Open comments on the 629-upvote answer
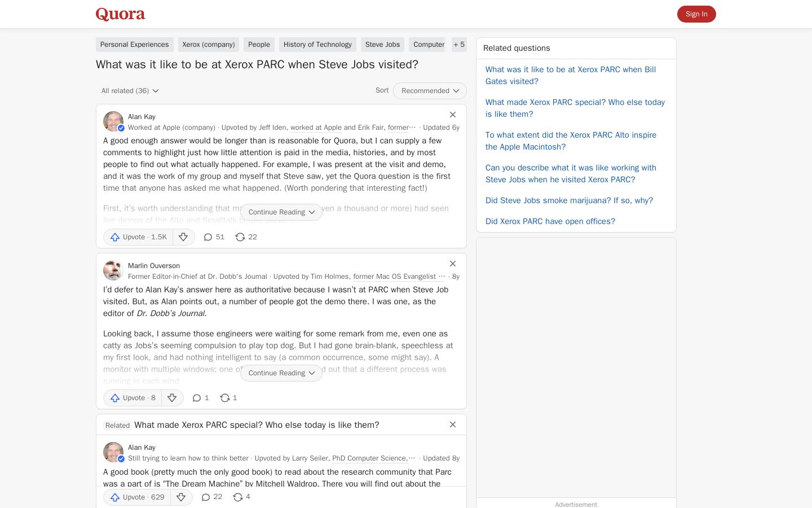The width and height of the screenshot is (812, 508). pos(211,497)
